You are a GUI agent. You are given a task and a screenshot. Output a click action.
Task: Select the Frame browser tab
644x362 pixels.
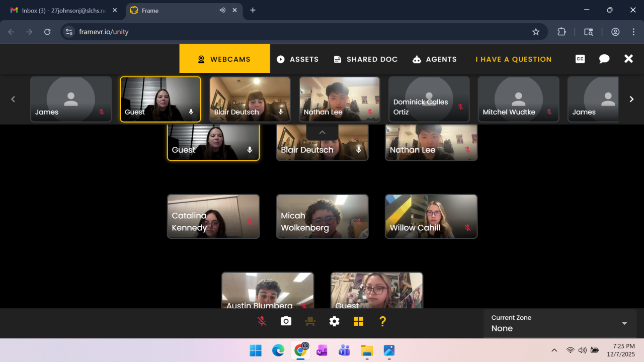[x=184, y=10]
